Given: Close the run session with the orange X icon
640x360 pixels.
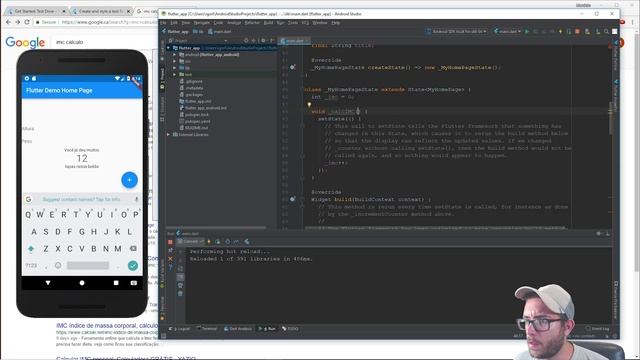Looking at the screenshot, I should pyautogui.click(x=170, y=259).
